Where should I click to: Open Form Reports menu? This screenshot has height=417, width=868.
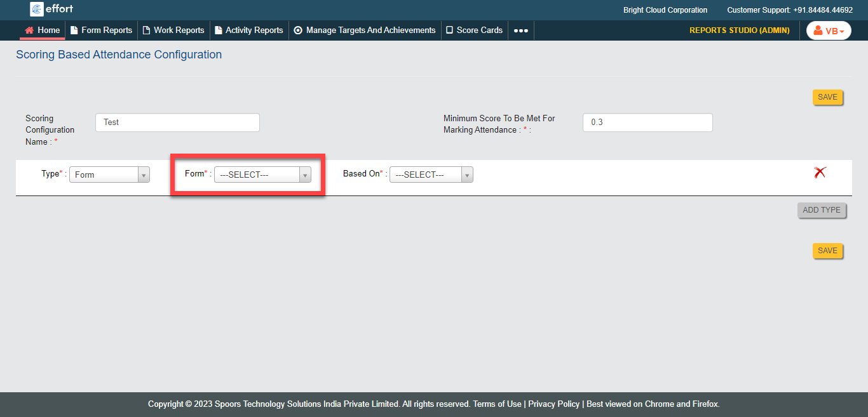[101, 30]
